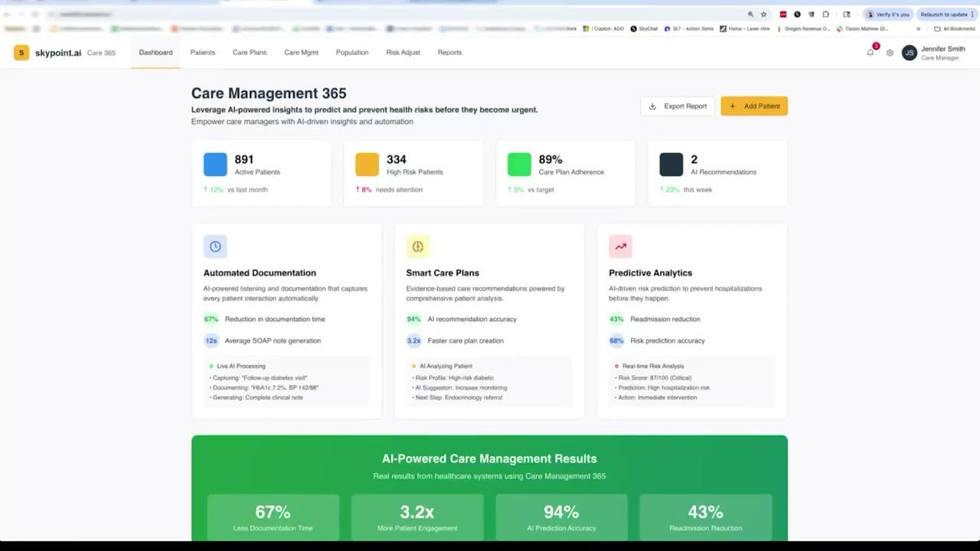Image resolution: width=980 pixels, height=551 pixels.
Task: Open the Care Mgmt tab
Action: 301,53
